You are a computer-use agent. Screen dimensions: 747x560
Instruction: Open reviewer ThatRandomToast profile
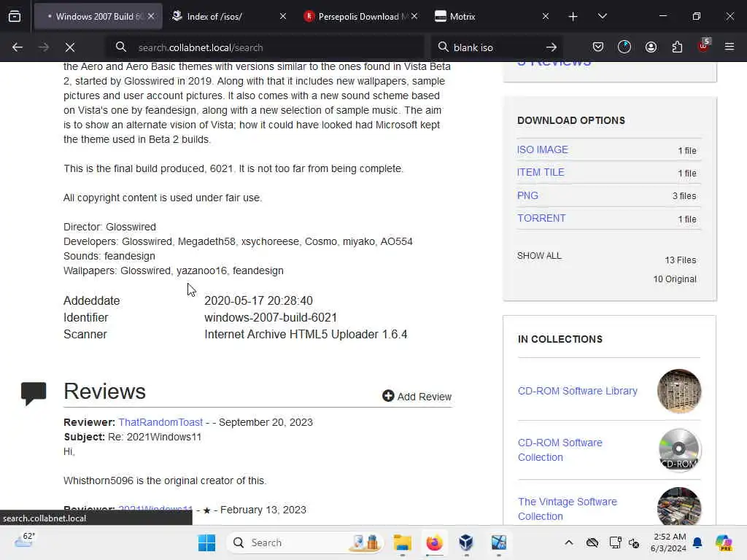[160, 422]
